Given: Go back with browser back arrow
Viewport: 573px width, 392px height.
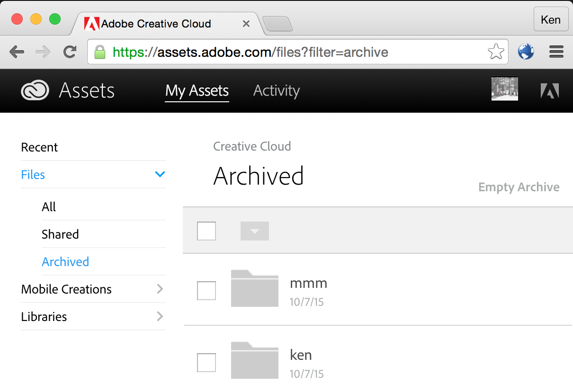Looking at the screenshot, I should tap(17, 52).
